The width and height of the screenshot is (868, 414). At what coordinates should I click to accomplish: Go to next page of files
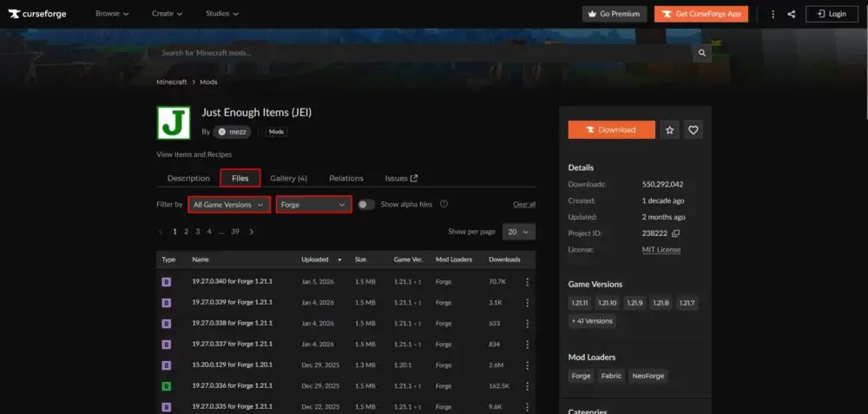coord(252,232)
